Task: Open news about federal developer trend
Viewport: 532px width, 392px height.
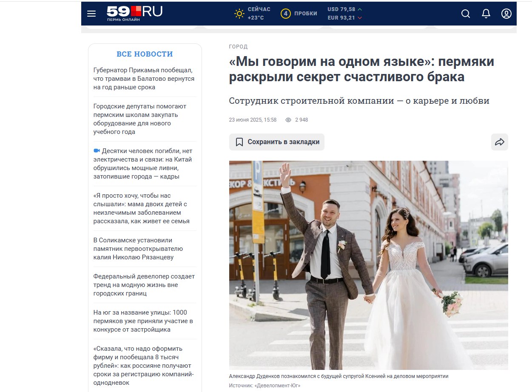Action: coord(144,285)
